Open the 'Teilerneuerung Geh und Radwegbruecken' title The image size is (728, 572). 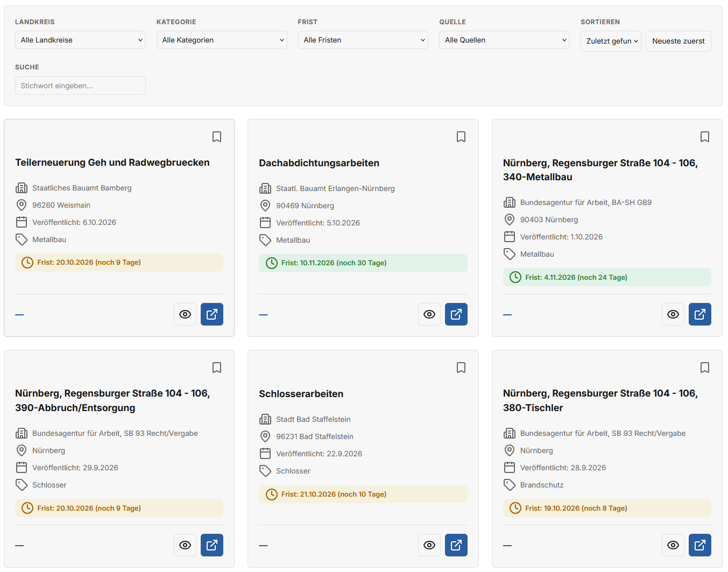(112, 163)
